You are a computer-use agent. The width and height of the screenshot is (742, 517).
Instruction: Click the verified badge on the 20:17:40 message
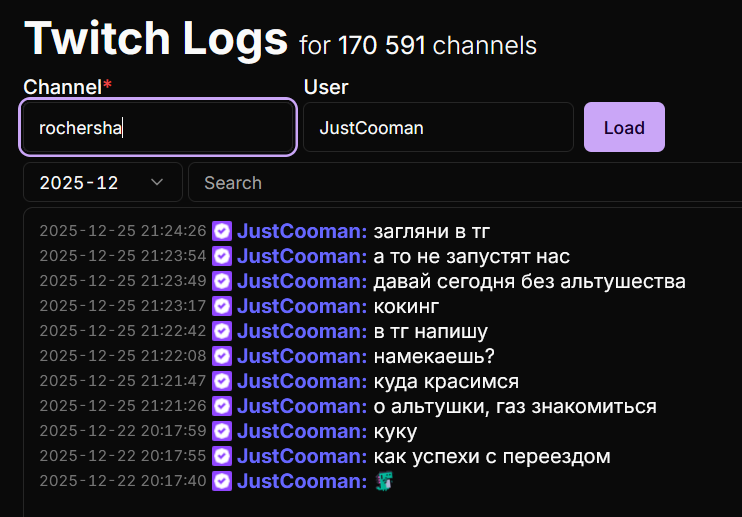coord(222,482)
